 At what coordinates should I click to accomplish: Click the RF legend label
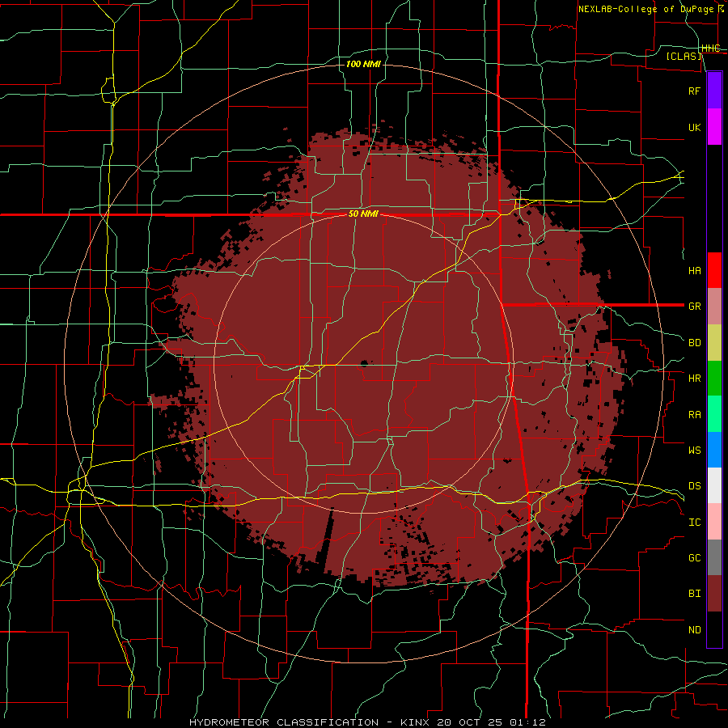coord(694,91)
